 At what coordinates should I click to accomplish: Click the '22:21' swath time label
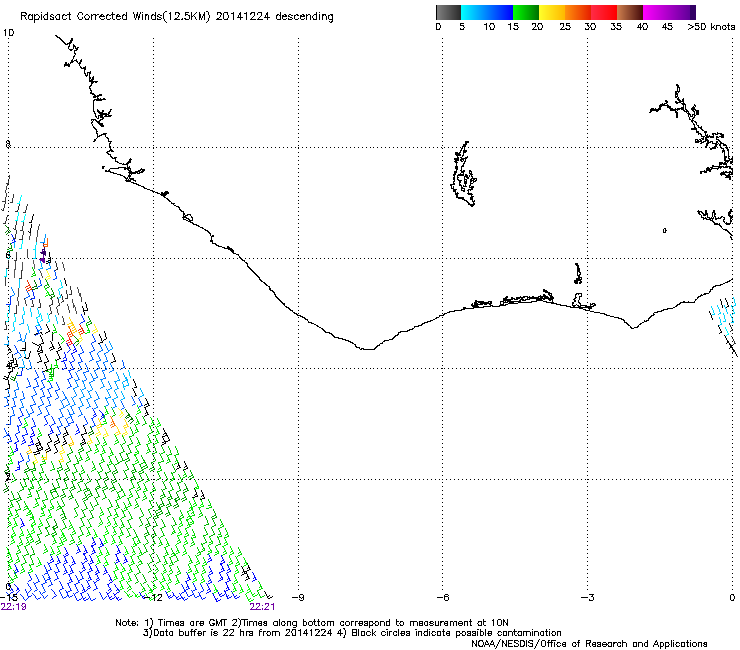(x=262, y=607)
